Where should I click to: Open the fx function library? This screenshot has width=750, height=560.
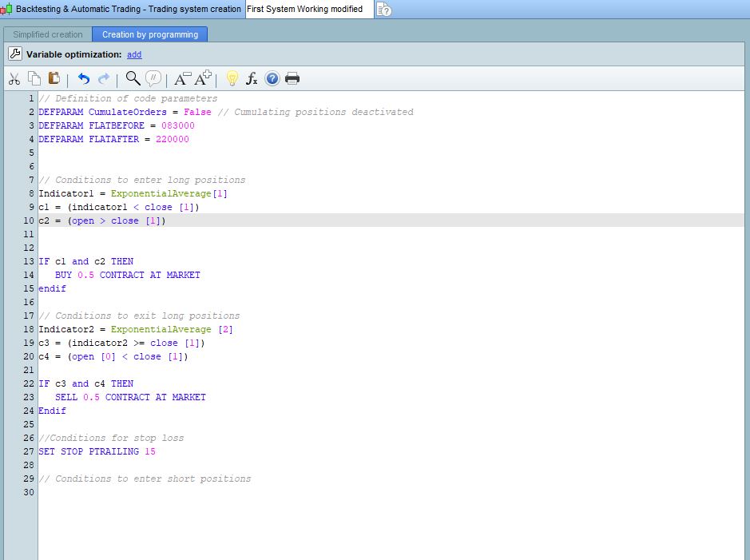252,78
